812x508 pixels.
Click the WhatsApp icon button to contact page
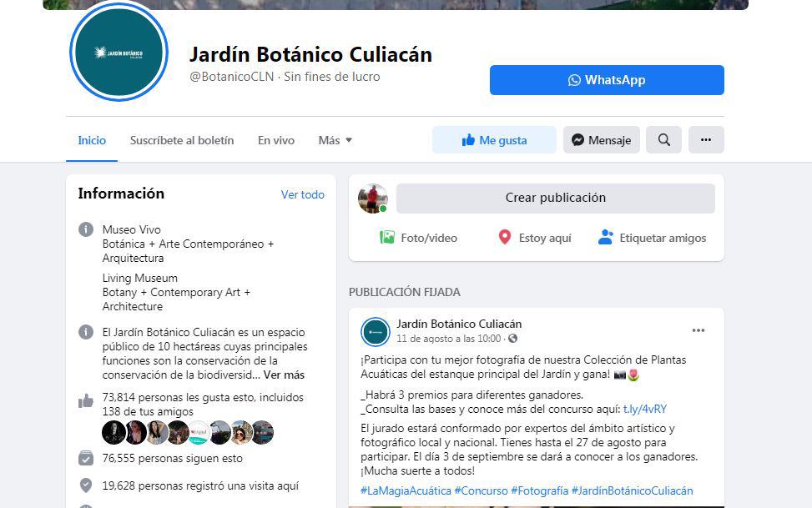pyautogui.click(x=575, y=80)
